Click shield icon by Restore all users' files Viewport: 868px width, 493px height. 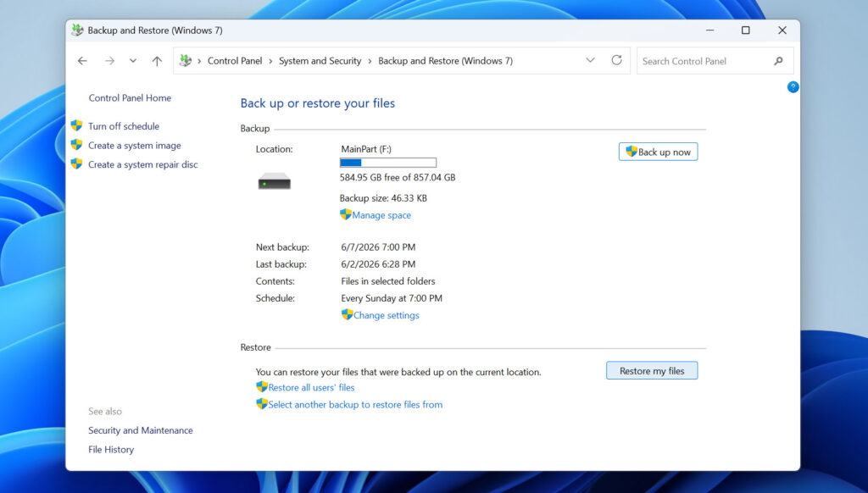point(262,387)
